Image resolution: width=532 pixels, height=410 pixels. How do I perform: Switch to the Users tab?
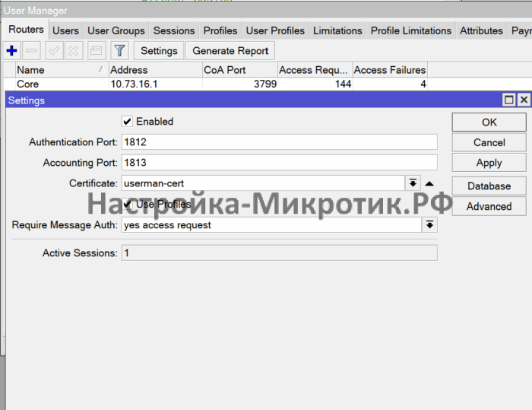point(66,31)
